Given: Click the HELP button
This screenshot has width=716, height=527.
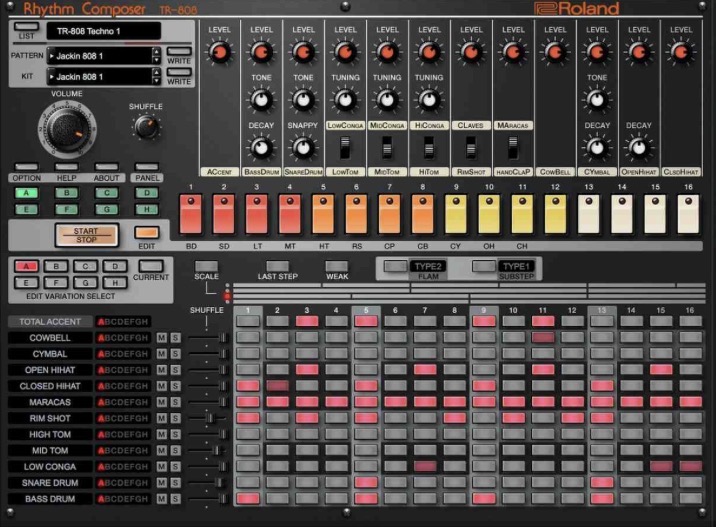Looking at the screenshot, I should (x=67, y=167).
